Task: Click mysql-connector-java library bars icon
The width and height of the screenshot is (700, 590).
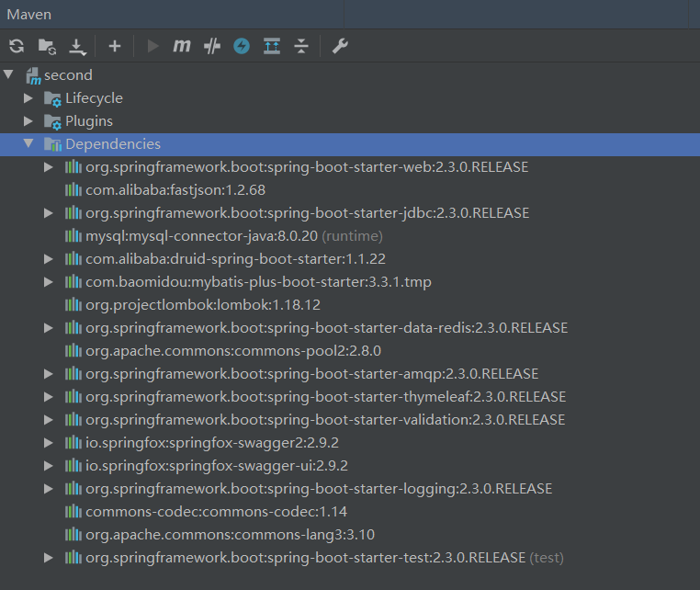Action: pyautogui.click(x=73, y=236)
